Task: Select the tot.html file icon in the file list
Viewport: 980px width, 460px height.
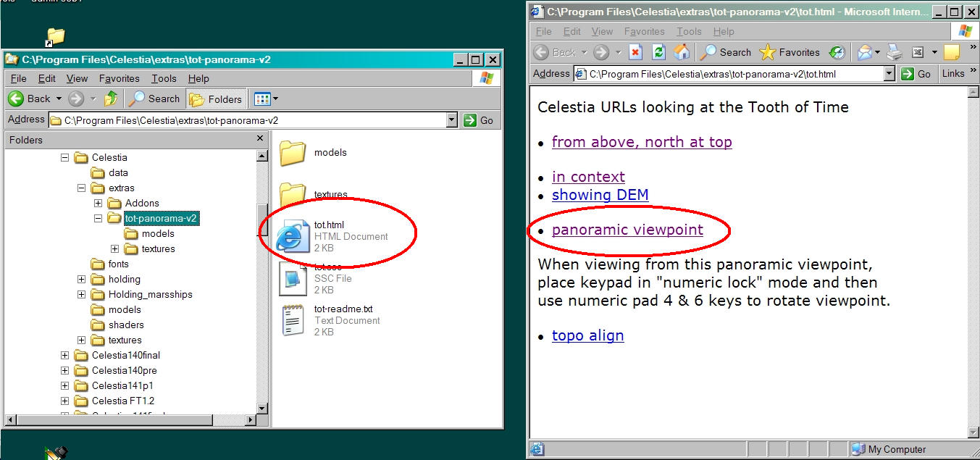Action: 294,235
